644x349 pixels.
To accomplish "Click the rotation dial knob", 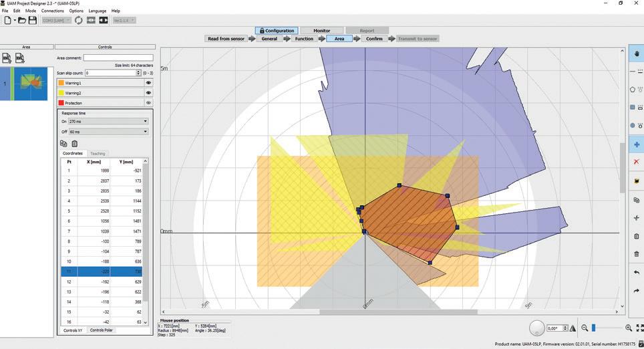I will click(537, 328).
